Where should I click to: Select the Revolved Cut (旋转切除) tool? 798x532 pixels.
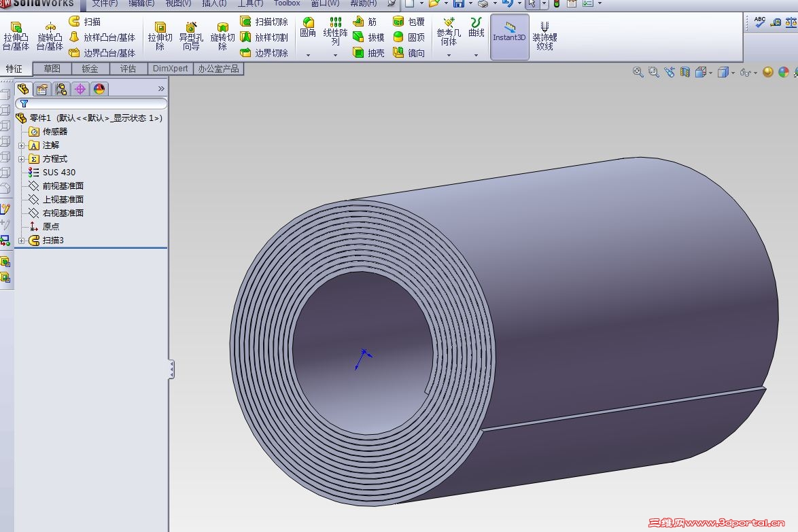[222, 35]
